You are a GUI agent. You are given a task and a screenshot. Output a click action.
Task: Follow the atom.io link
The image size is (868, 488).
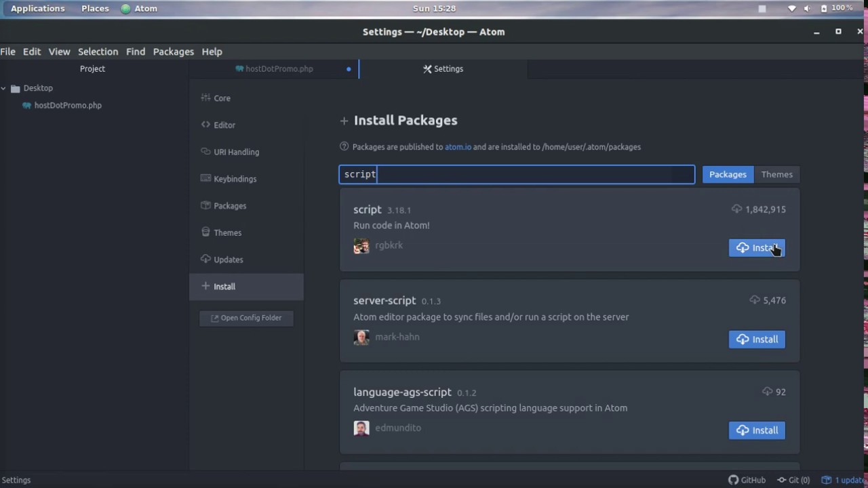[x=458, y=146]
